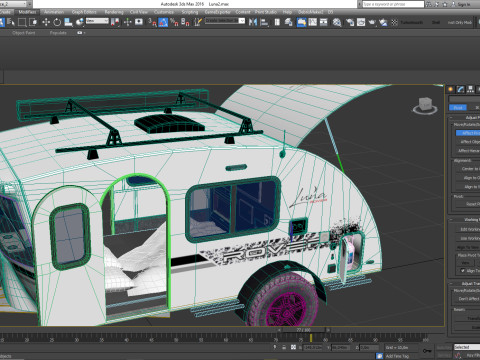Screen dimensions: 480x360
Task: Toggle the Align To View checkbox
Action: coord(462,271)
